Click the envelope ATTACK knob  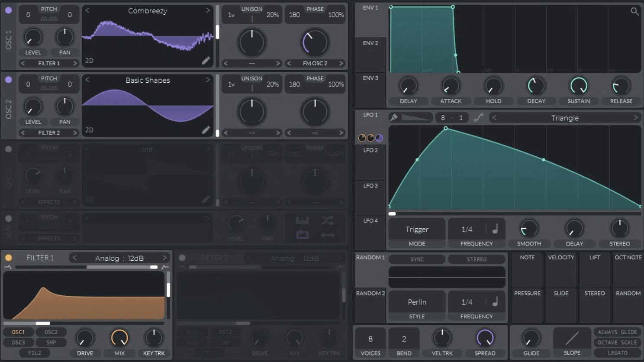451,86
